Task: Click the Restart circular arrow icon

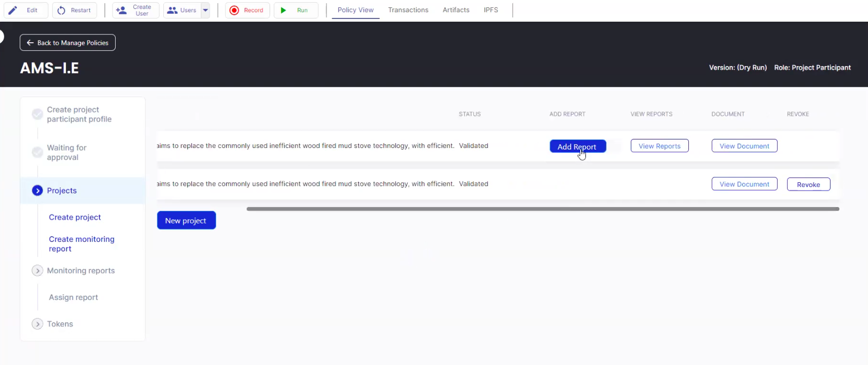Action: (61, 10)
